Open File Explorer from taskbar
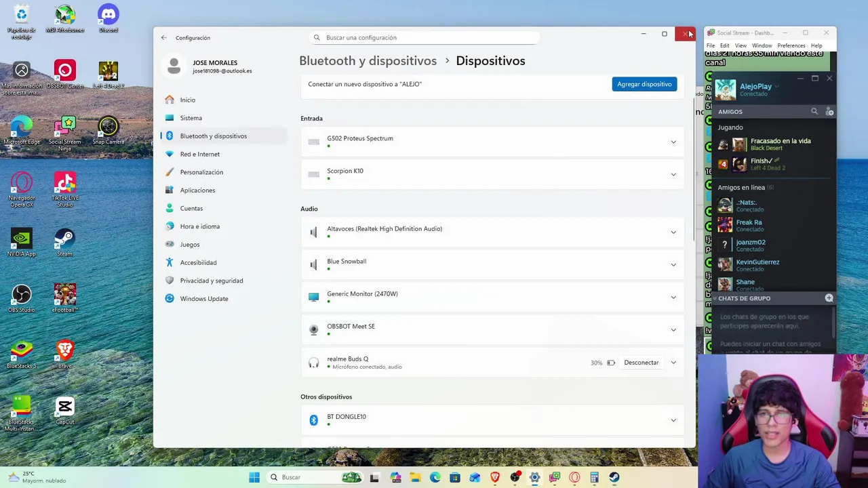The image size is (868, 488). (415, 477)
